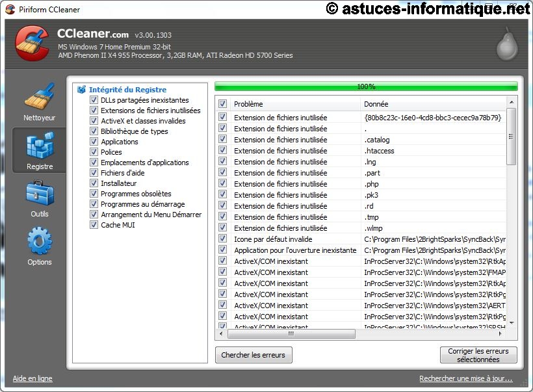Click the Piriform pear logo
This screenshot has width=533, height=392.
pos(507,44)
